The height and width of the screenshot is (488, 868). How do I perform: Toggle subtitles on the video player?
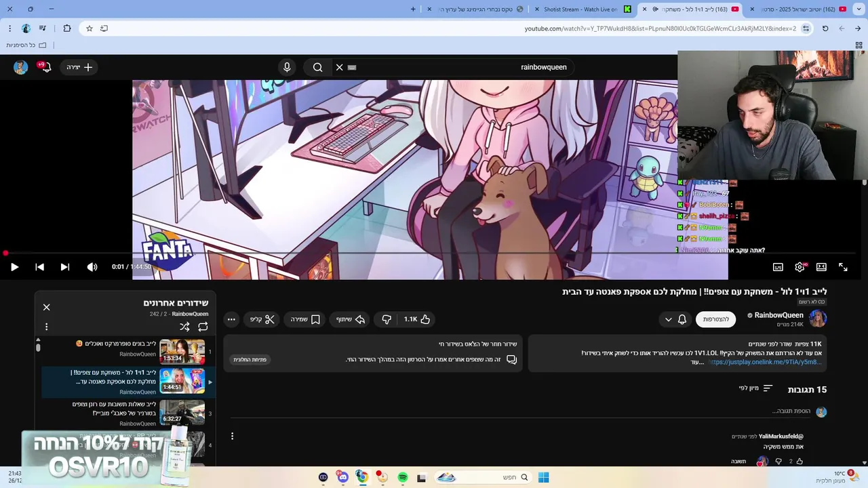pos(778,267)
